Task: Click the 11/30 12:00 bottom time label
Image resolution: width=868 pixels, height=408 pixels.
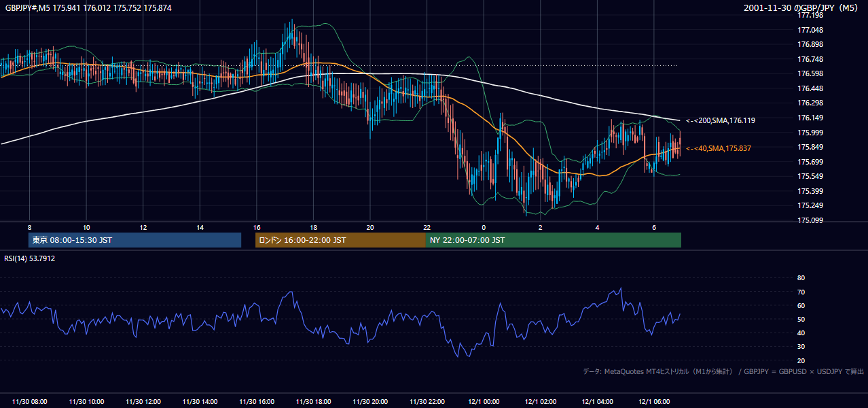Action: tap(143, 402)
